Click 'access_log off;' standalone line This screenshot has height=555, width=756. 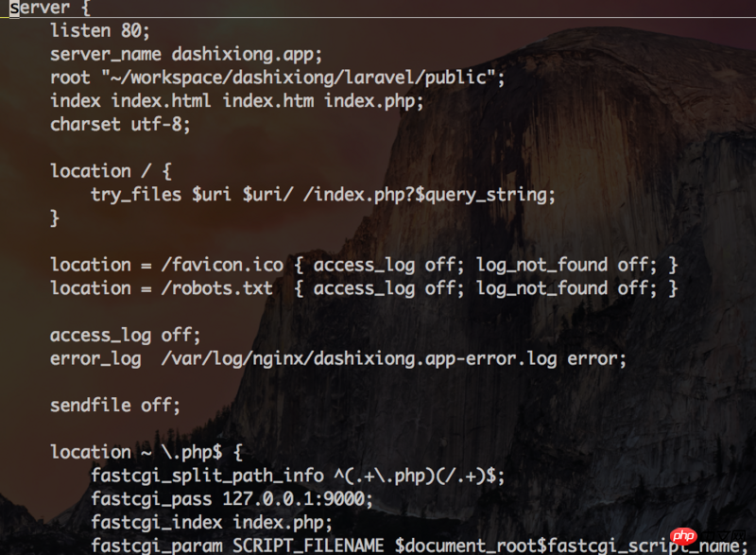coord(125,335)
